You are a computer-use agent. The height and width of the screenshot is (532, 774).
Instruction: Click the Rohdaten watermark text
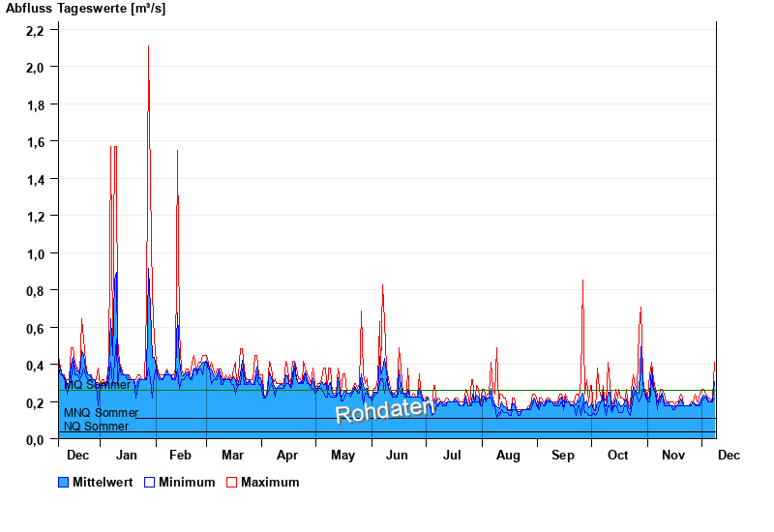point(384,411)
